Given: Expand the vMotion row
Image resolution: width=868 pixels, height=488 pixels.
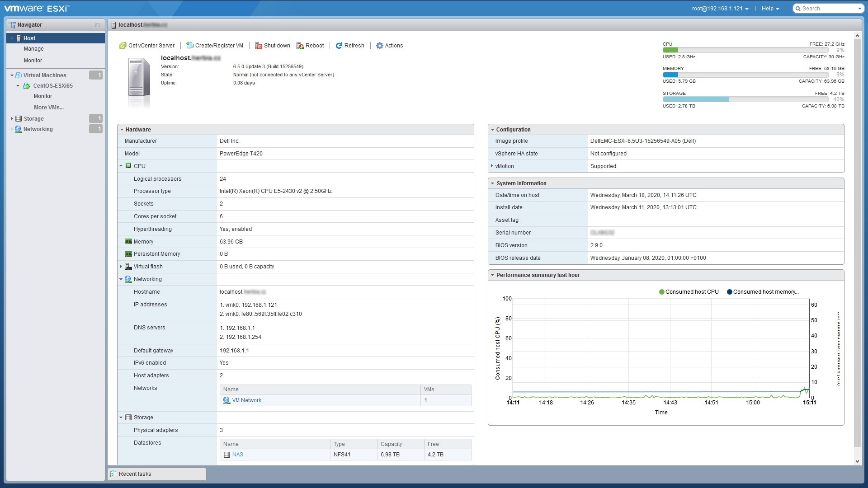Looking at the screenshot, I should [x=492, y=166].
